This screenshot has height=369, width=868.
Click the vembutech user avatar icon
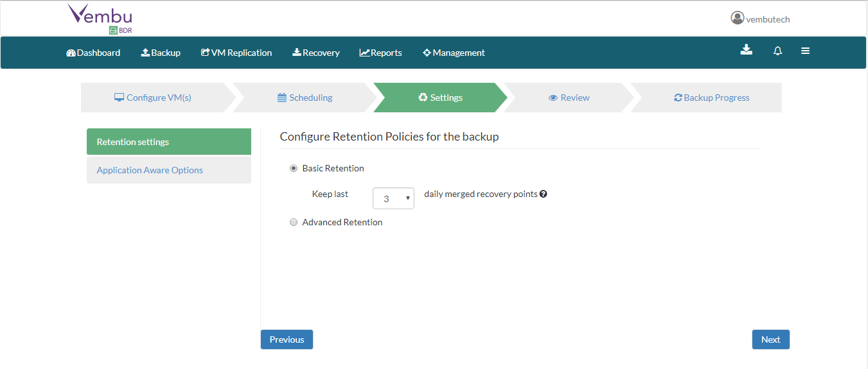[x=737, y=18]
